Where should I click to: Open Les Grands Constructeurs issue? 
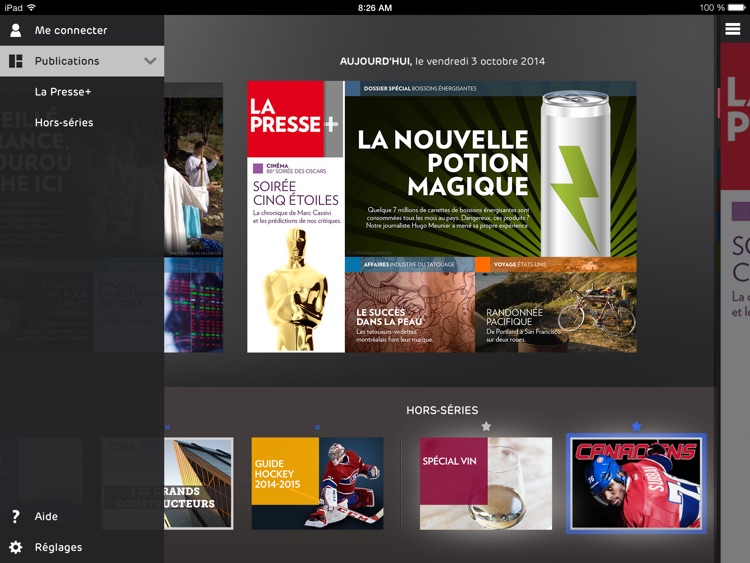pos(199,483)
